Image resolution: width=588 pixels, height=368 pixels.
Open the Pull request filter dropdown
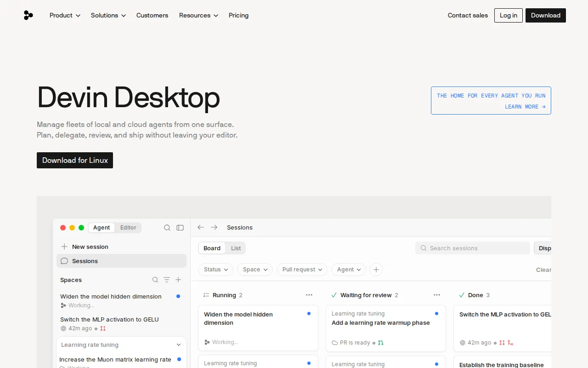point(302,270)
